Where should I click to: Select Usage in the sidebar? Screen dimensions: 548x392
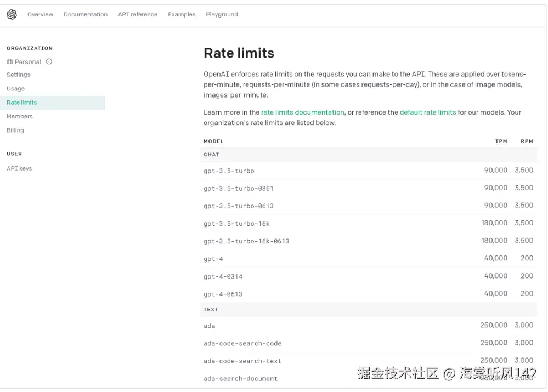click(16, 89)
